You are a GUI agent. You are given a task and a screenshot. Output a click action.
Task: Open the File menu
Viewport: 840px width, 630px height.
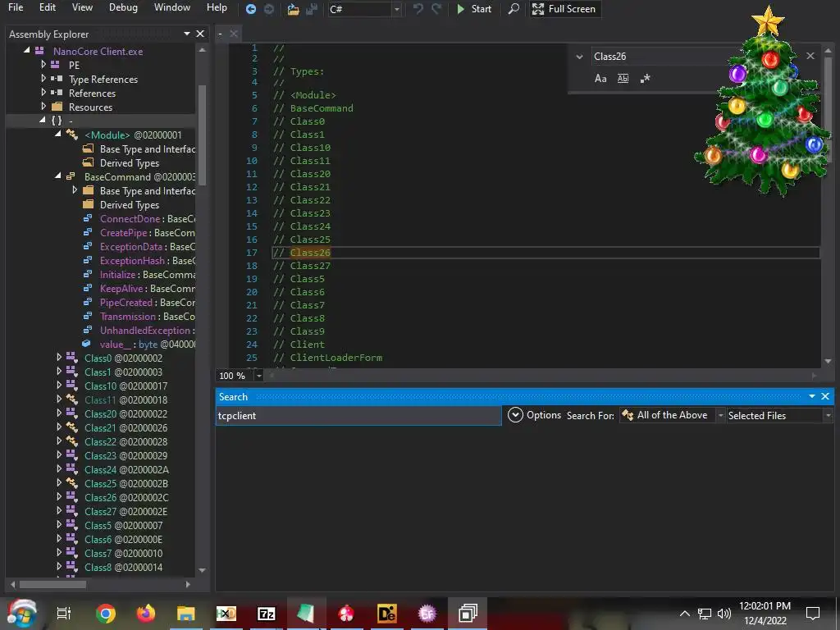(x=16, y=7)
